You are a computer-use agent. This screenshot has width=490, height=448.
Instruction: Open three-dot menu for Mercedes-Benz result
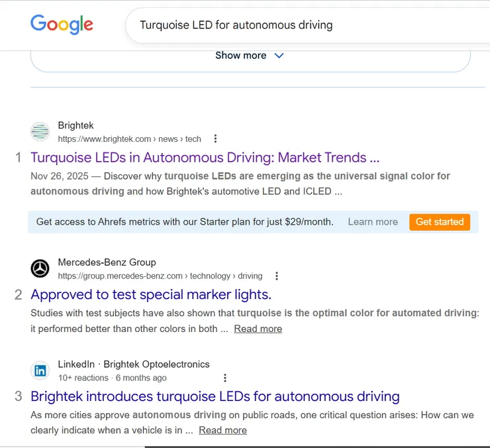point(277,276)
